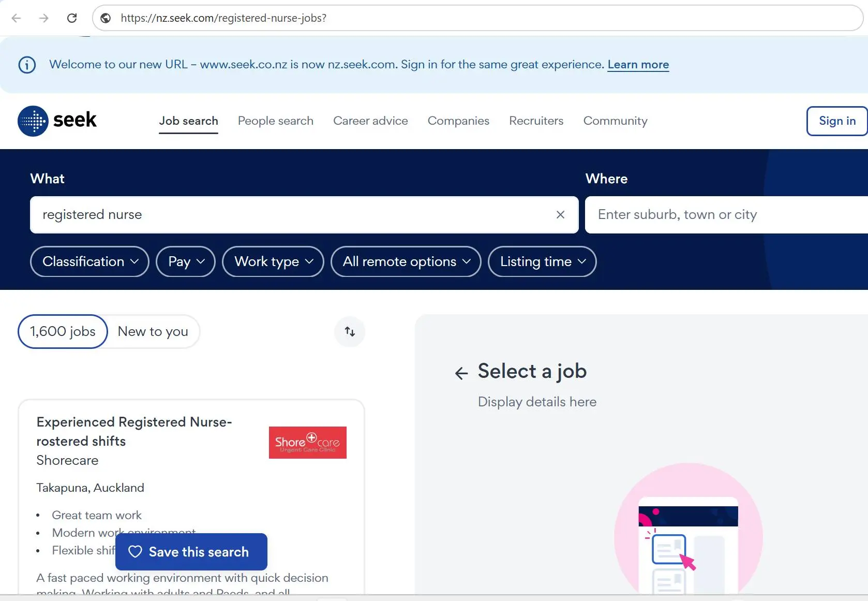Click the sort order arrows icon
The width and height of the screenshot is (868, 601).
coord(350,332)
